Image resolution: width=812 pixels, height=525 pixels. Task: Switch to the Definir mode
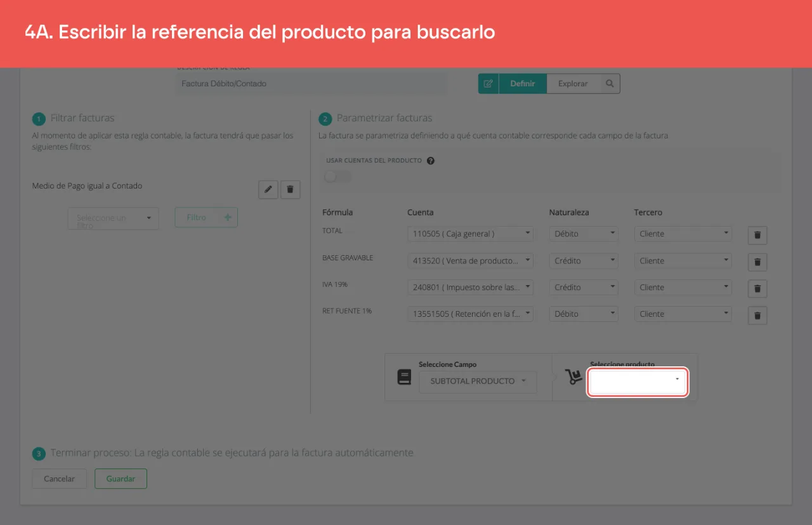click(523, 84)
